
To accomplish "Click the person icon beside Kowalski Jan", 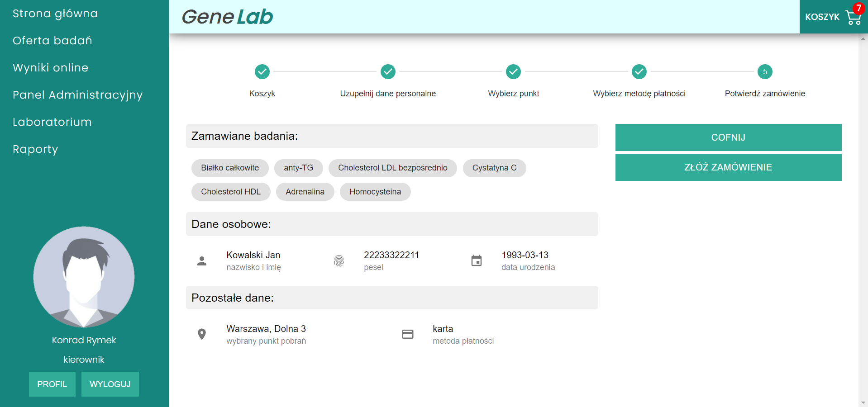I will 202,261.
